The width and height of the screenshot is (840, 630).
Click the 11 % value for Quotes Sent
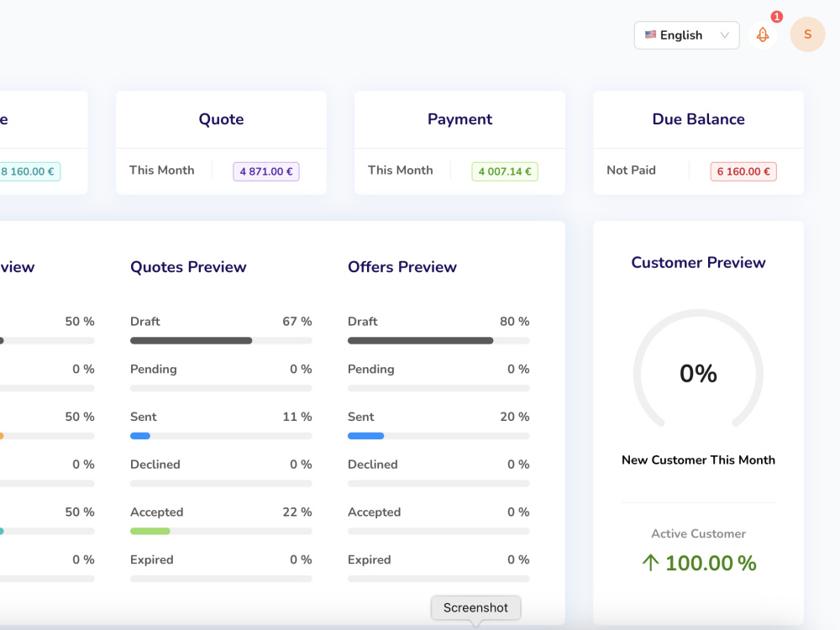coord(297,417)
